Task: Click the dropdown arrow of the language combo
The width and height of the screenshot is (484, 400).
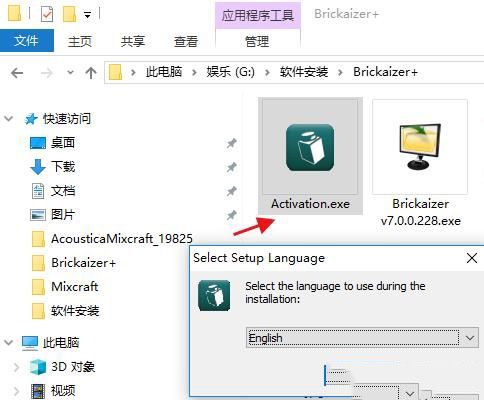Action: tap(470, 338)
